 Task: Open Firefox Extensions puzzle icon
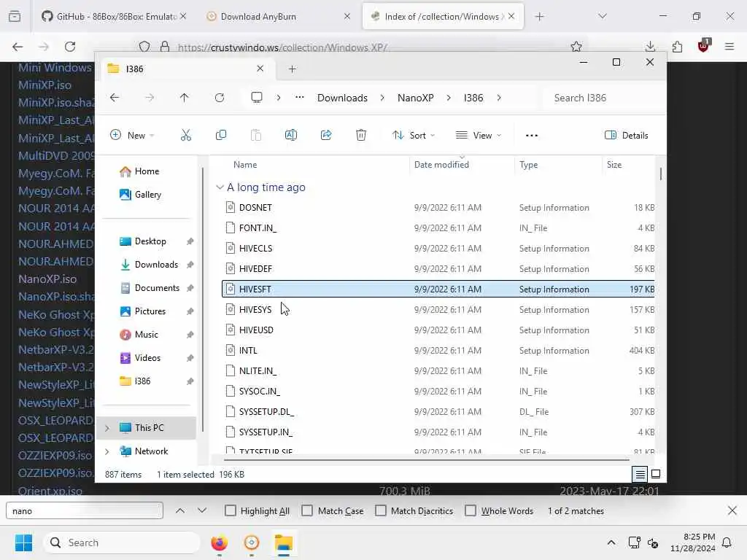(677, 47)
